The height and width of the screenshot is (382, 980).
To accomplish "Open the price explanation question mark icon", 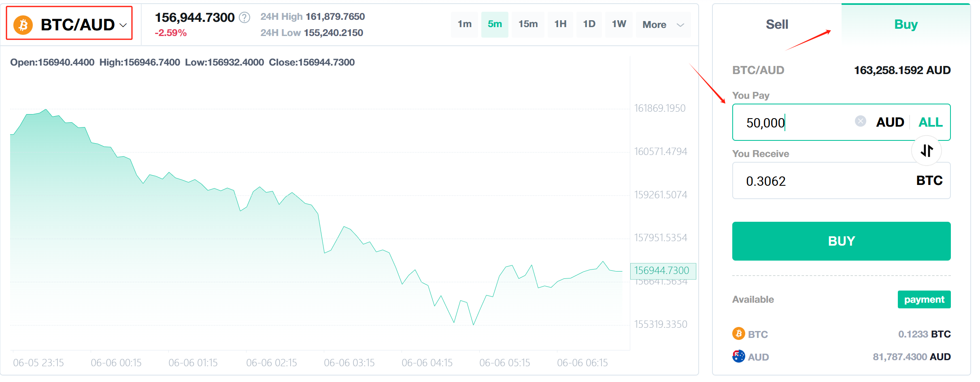I will (244, 18).
